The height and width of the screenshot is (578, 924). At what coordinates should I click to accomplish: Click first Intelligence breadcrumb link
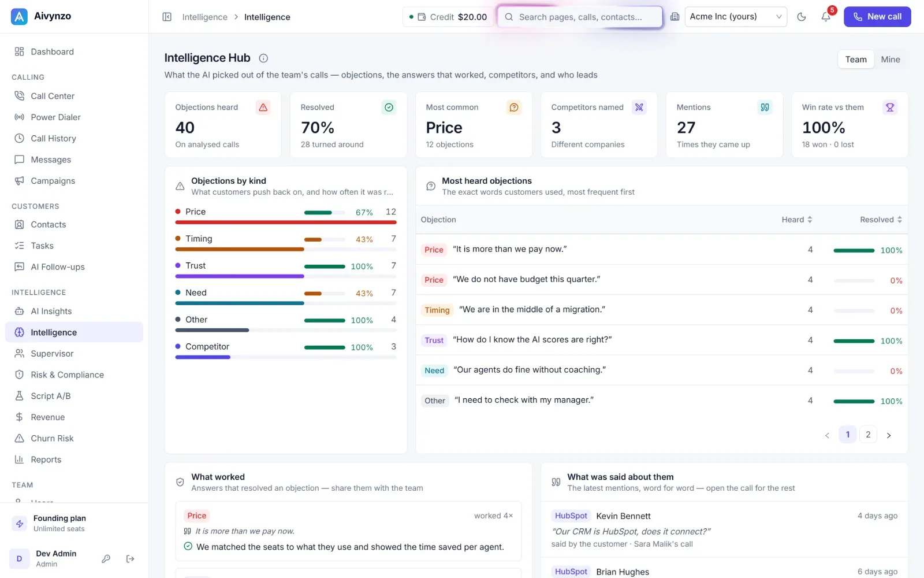[x=205, y=17]
